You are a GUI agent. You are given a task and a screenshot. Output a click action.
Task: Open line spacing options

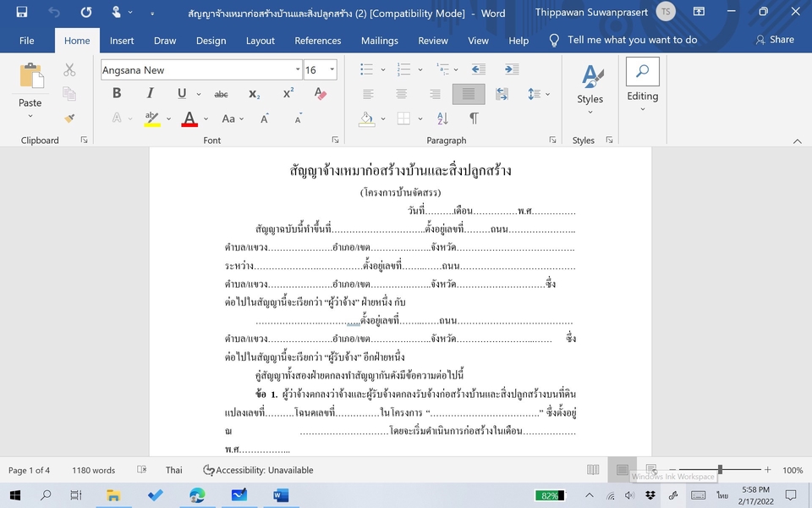tap(538, 94)
